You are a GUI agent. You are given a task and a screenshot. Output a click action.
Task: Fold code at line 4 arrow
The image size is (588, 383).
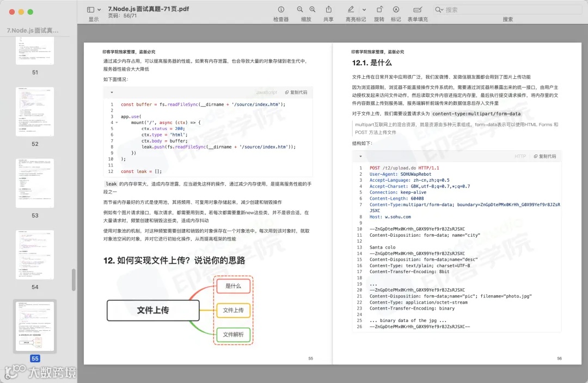click(x=117, y=122)
